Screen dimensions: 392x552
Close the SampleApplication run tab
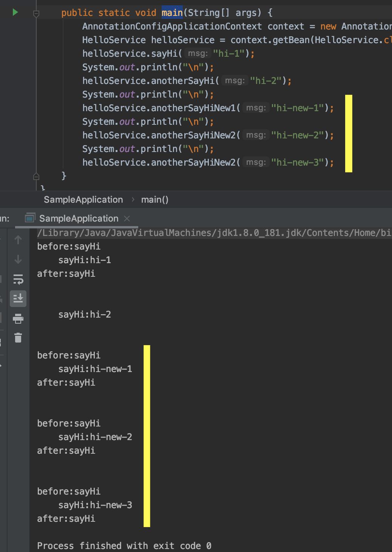tap(127, 219)
